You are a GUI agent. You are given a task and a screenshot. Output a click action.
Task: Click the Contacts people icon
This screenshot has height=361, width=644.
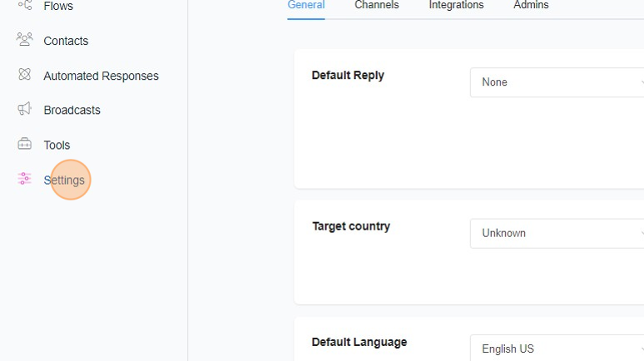[25, 39]
